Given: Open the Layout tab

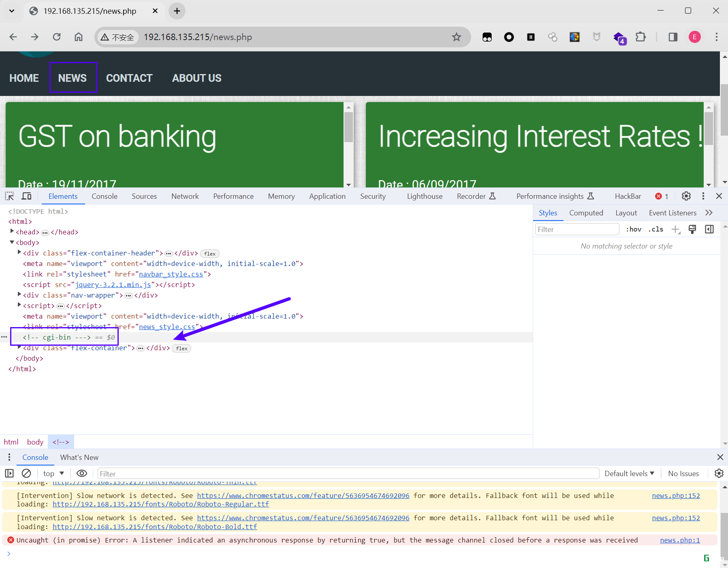Looking at the screenshot, I should 626,213.
